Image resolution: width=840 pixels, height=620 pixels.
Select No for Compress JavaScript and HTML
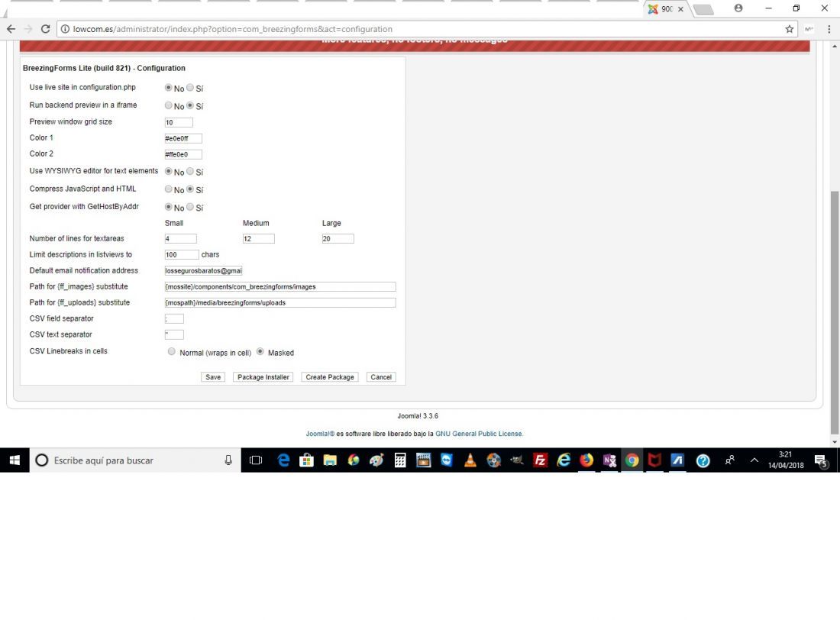click(x=169, y=189)
